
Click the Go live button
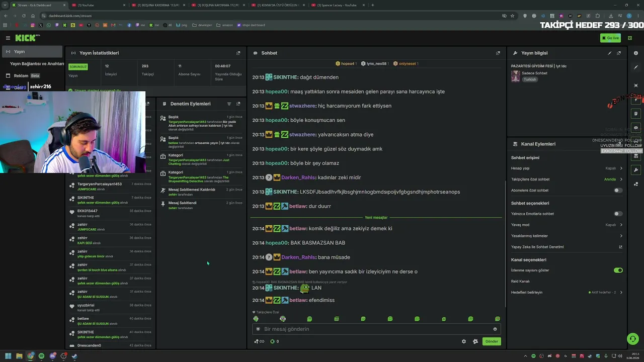[x=610, y=38]
